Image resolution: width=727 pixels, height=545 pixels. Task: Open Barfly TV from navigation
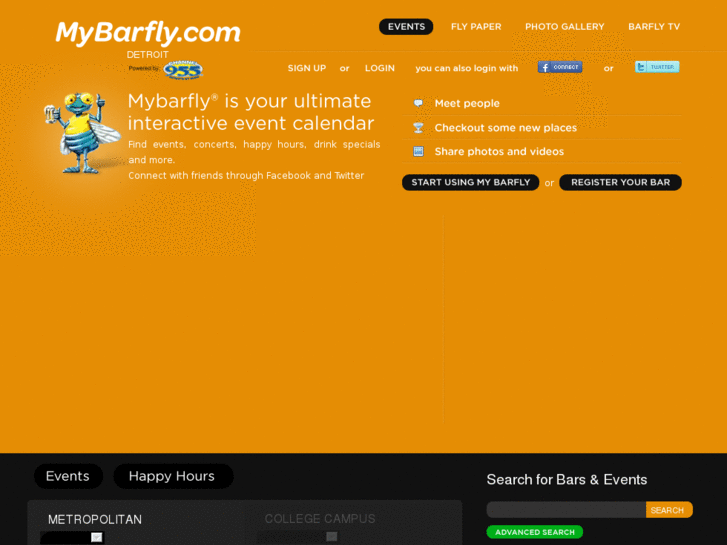[x=654, y=27]
